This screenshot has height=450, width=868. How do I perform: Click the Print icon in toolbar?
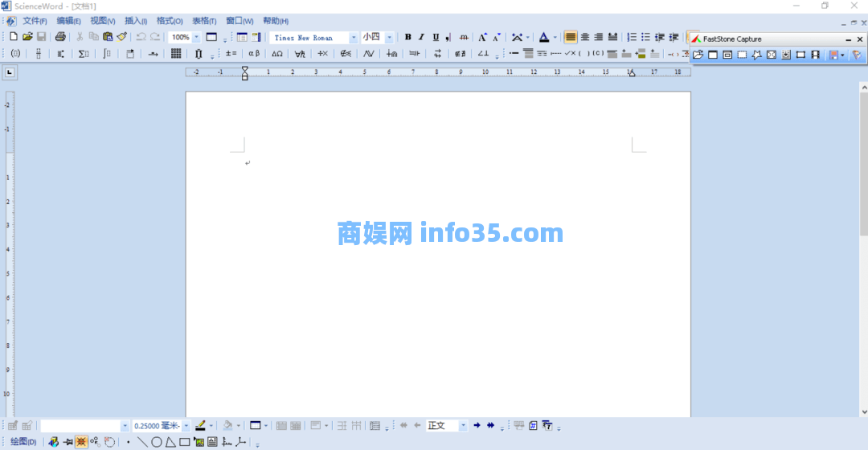point(60,37)
